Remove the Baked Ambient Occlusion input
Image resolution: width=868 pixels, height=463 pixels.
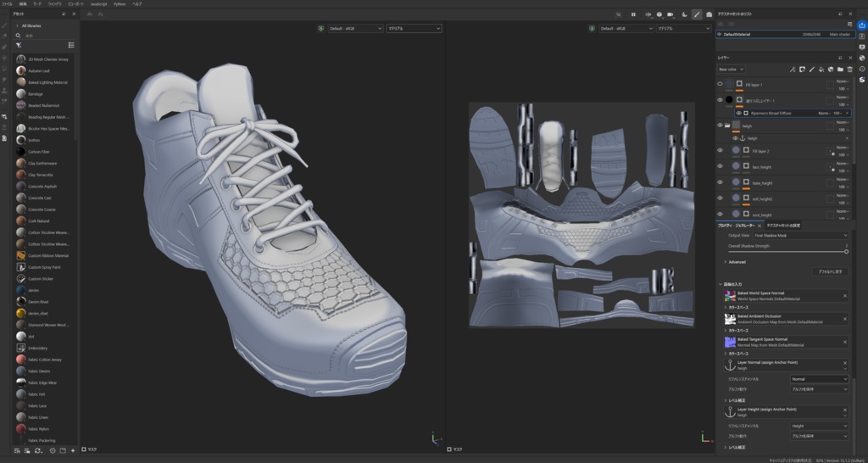(x=845, y=319)
